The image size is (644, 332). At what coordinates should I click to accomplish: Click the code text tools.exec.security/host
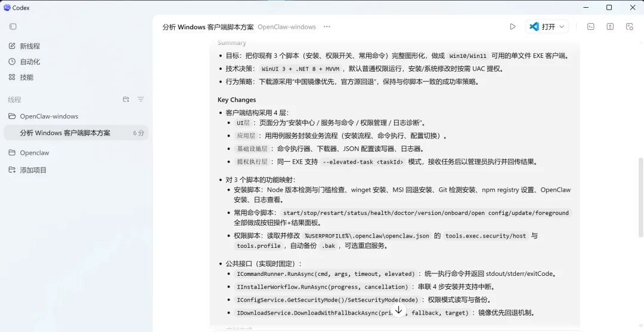485,236
